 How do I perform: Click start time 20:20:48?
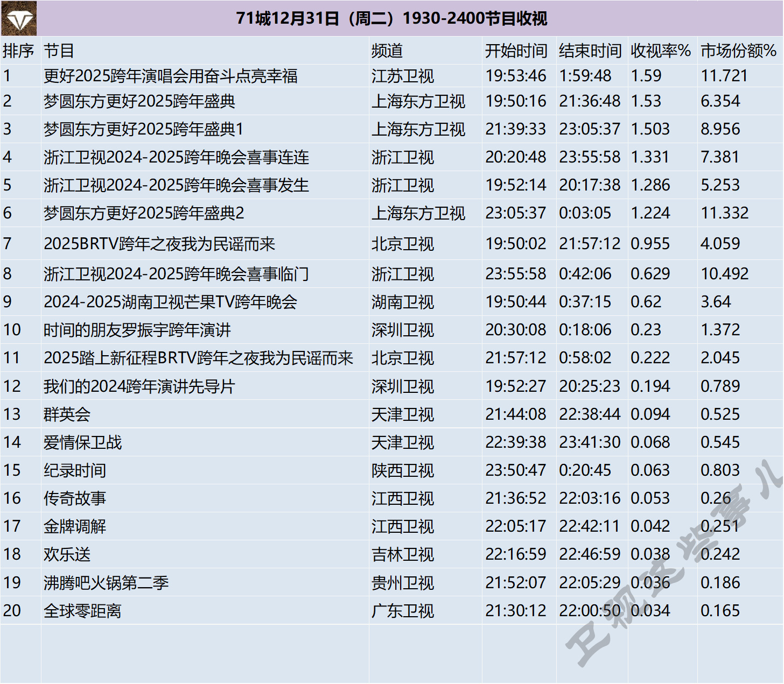[x=516, y=157]
